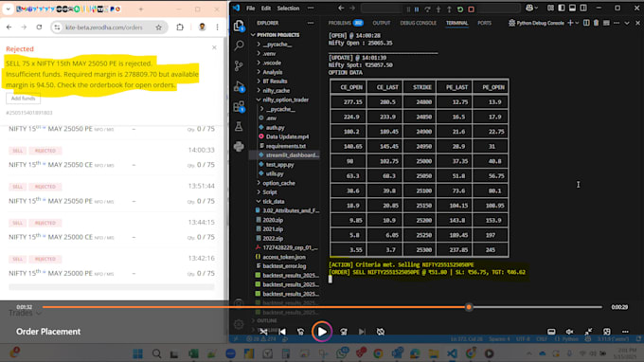Open the new terminal launch profile dropdown
644x362 pixels.
coord(577,24)
